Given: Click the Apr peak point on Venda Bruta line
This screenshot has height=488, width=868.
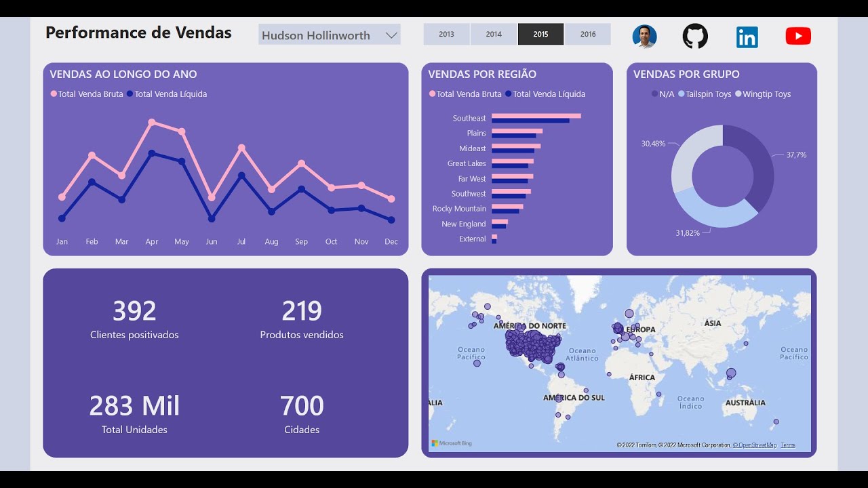Looking at the screenshot, I should coord(152,123).
